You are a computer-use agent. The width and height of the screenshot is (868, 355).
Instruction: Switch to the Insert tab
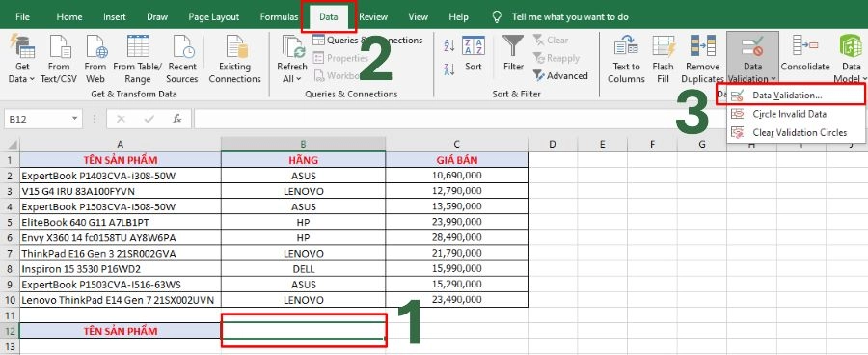click(114, 17)
